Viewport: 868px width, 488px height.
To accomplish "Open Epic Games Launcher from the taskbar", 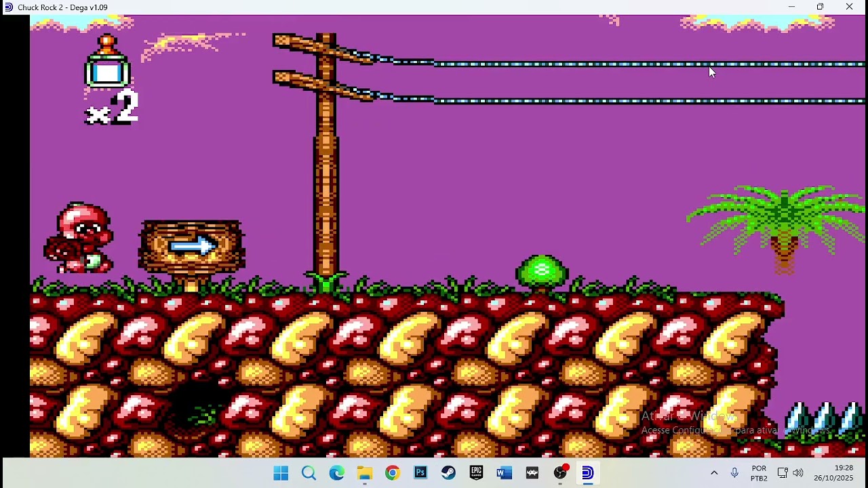I will point(476,472).
